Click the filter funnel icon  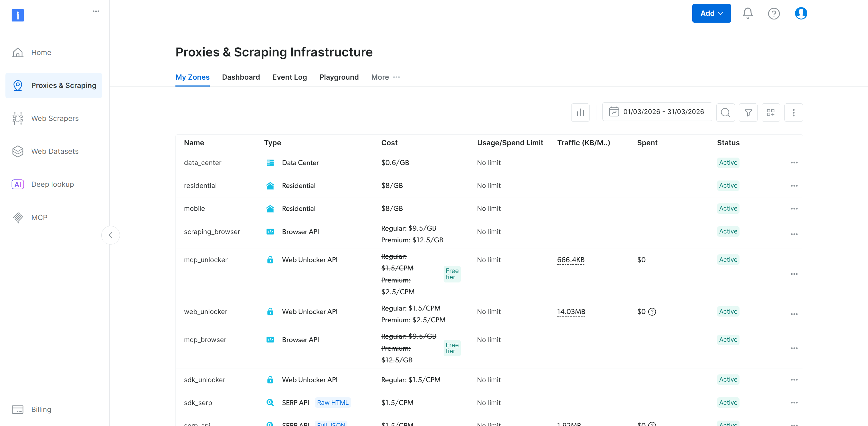point(748,112)
